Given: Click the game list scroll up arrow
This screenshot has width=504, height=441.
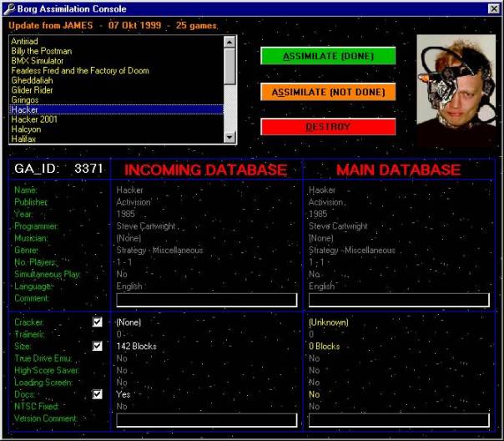Looking at the screenshot, I should coord(229,42).
